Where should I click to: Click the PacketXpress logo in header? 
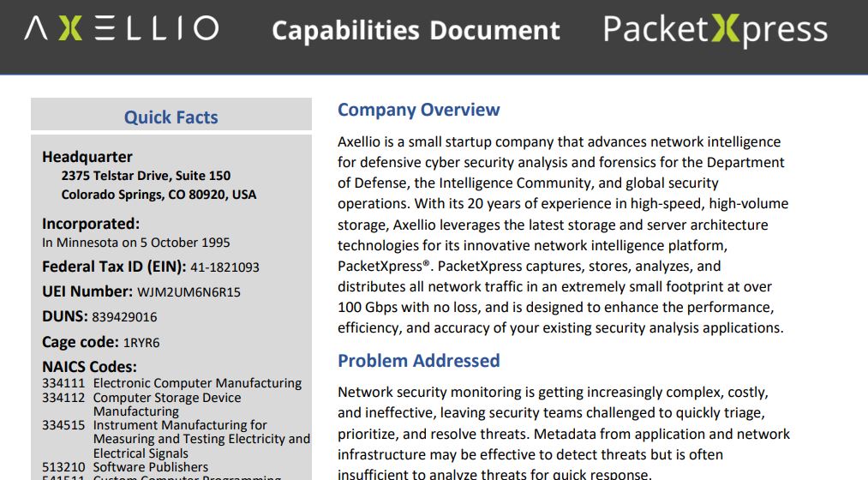coord(715,30)
